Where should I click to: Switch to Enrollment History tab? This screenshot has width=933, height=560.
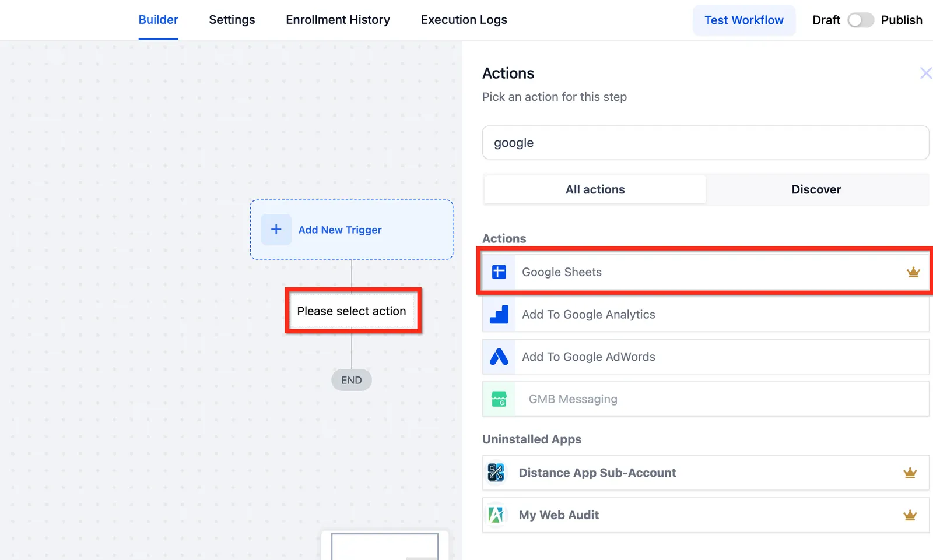pos(338,20)
